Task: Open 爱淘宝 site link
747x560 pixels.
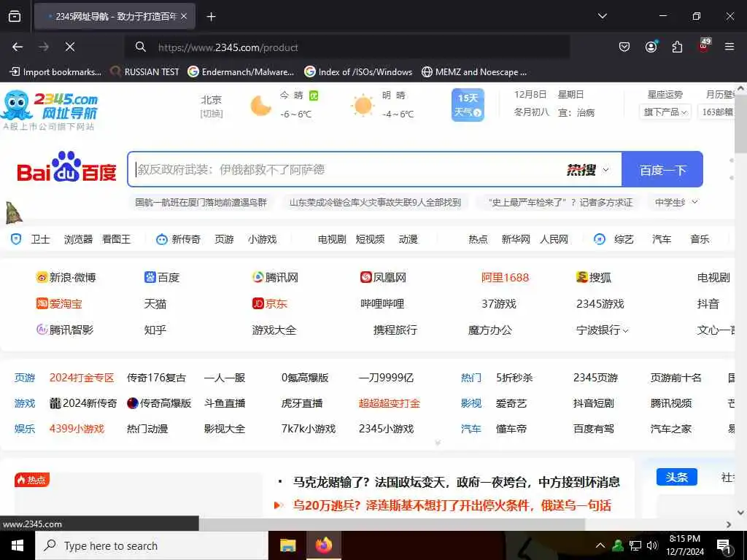Action: point(59,303)
